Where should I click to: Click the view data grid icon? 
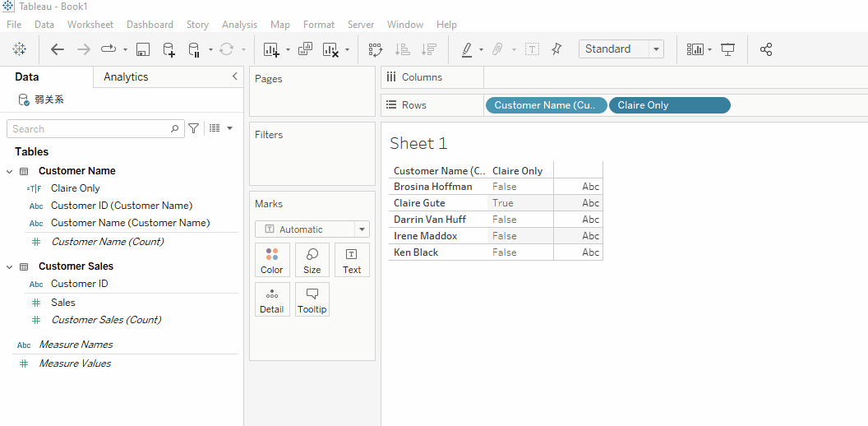215,128
